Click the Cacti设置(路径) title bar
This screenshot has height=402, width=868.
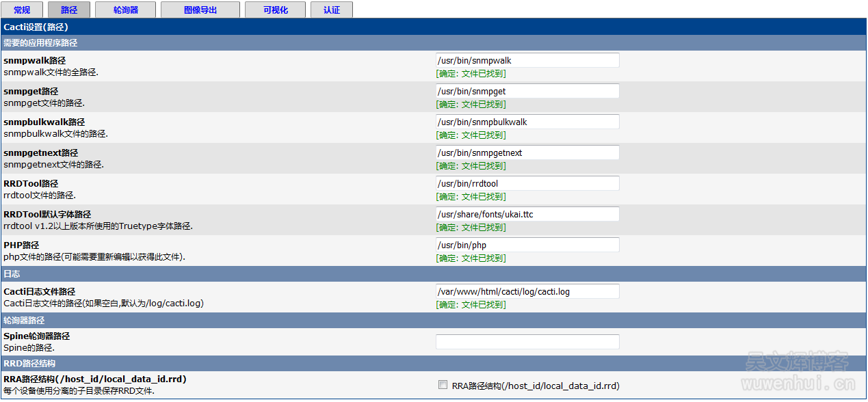36,27
